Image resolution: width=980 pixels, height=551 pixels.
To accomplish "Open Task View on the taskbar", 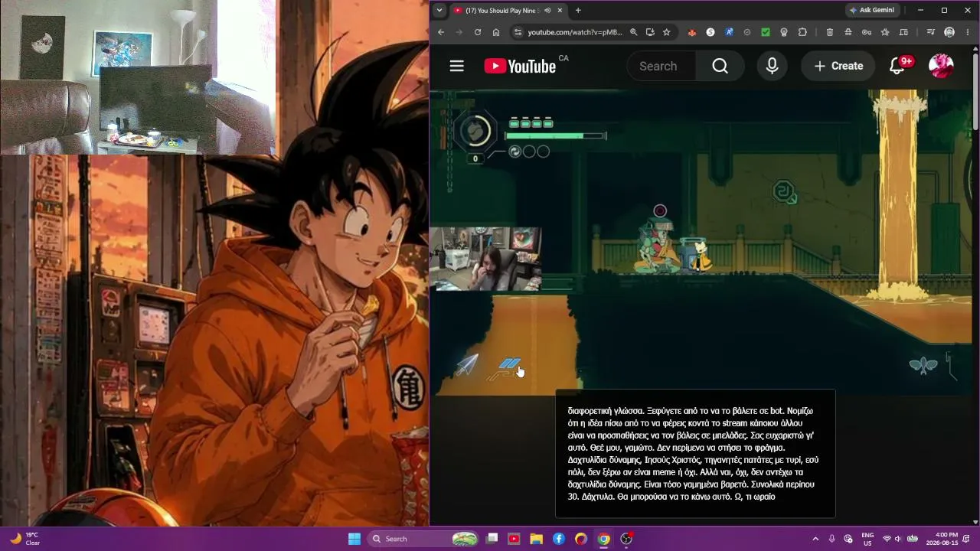I will coord(492,539).
